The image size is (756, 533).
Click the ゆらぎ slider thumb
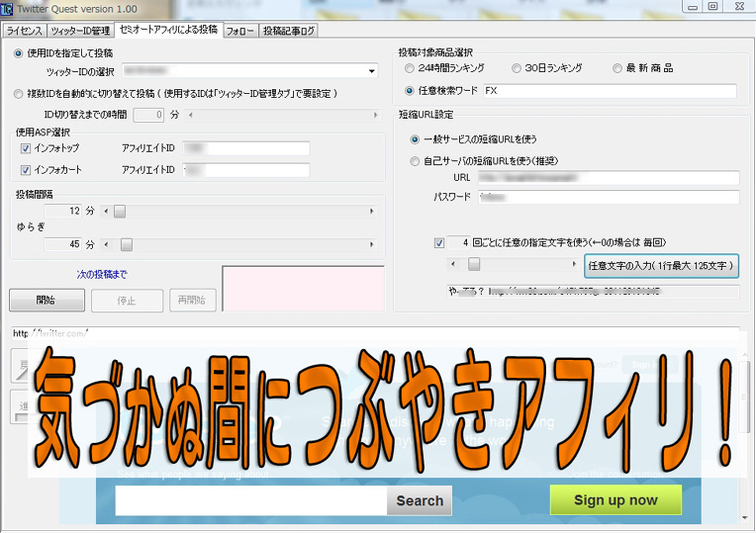127,244
